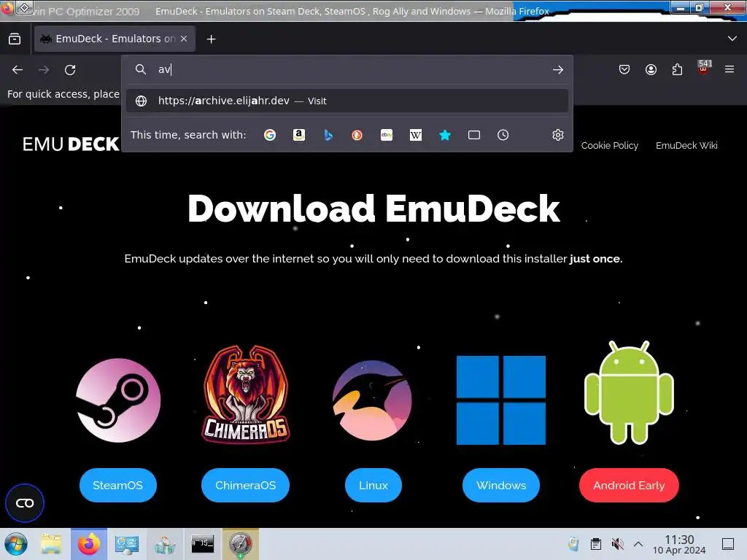Open Pocket save button
747x560 pixels.
click(624, 70)
